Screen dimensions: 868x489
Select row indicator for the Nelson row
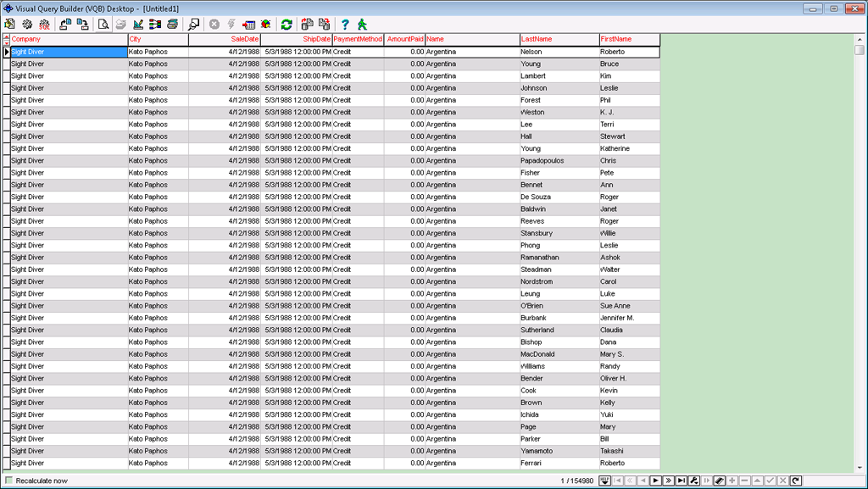[7, 52]
